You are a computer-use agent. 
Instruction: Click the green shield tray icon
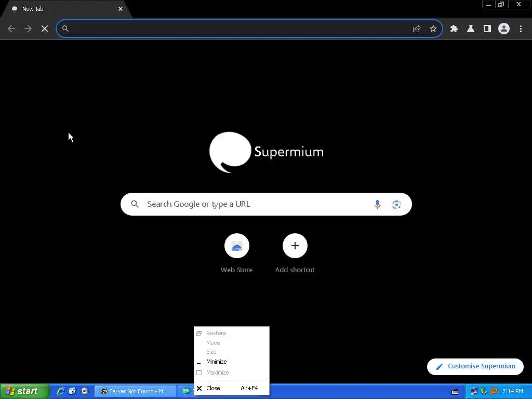(x=484, y=391)
